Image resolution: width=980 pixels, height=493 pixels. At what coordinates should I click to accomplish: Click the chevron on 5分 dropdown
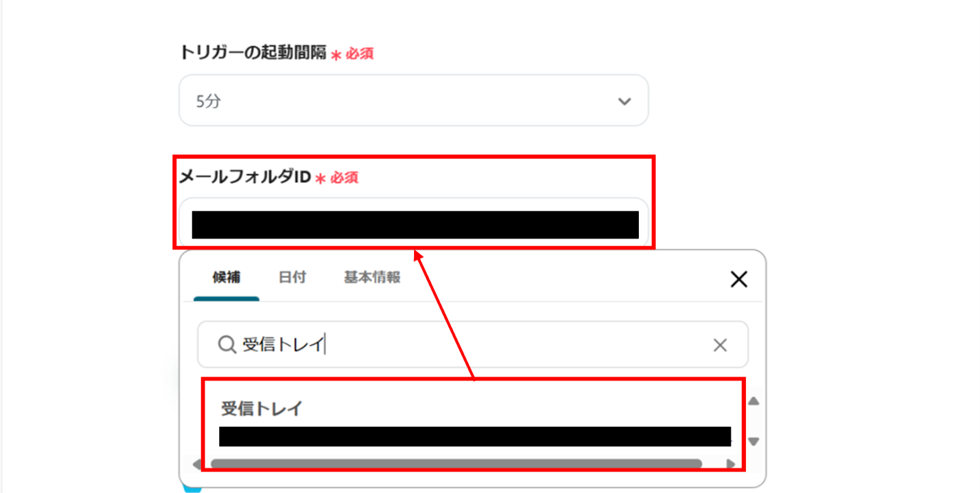(624, 101)
